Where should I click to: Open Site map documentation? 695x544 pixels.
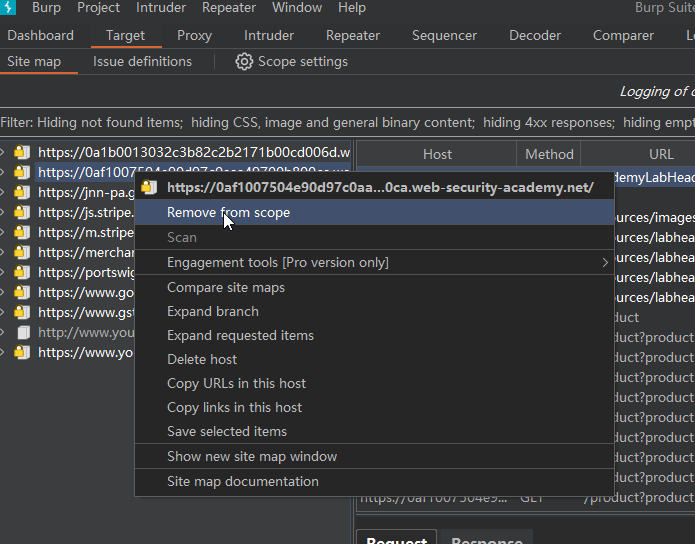[x=374, y=481]
